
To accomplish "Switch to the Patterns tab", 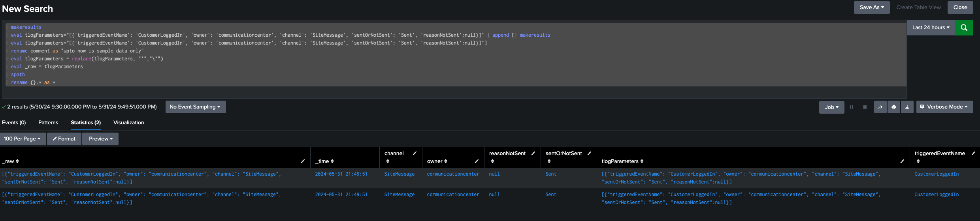I will coord(48,123).
